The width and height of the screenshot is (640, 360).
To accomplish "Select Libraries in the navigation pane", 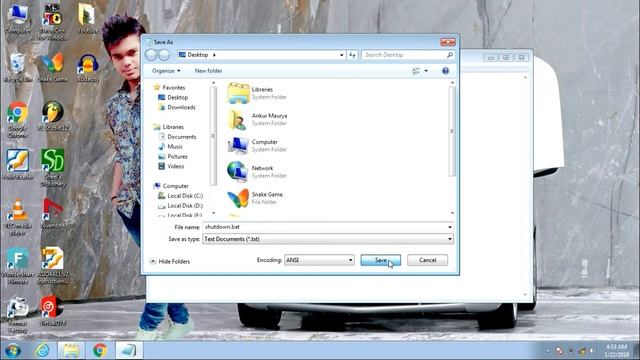I will [169, 127].
